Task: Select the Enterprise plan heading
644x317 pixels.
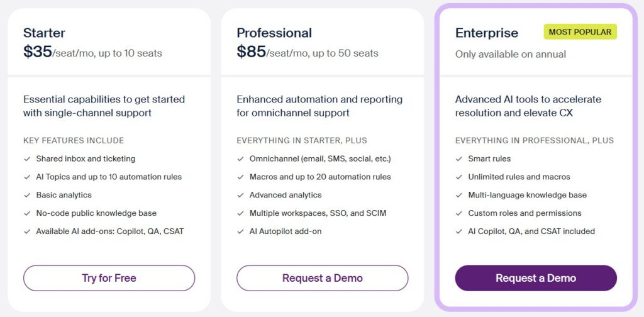Action: click(x=487, y=33)
